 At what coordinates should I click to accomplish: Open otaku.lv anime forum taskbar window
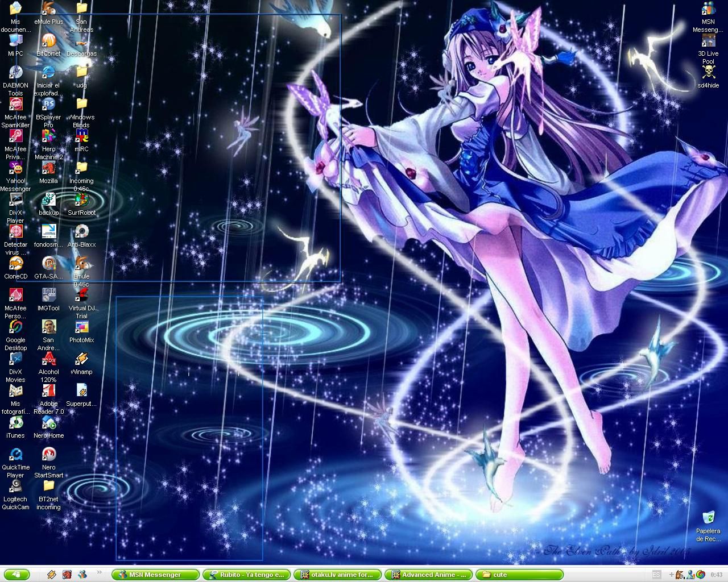pyautogui.click(x=338, y=575)
